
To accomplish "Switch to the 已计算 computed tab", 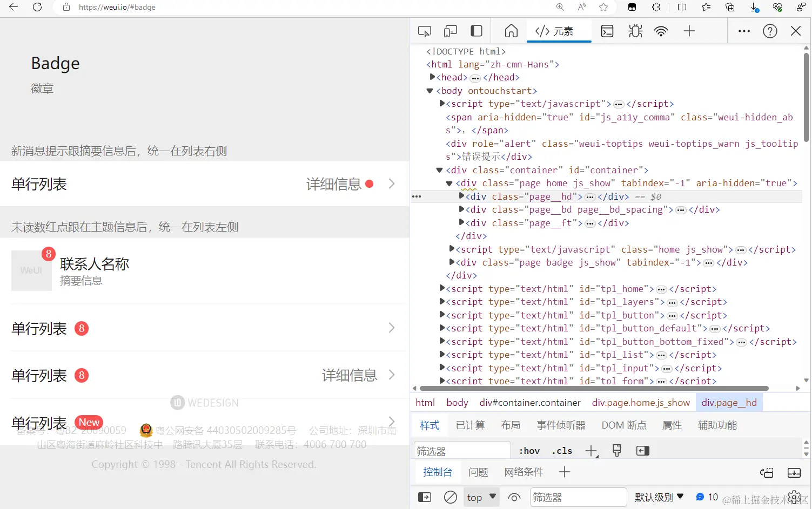I will (471, 425).
